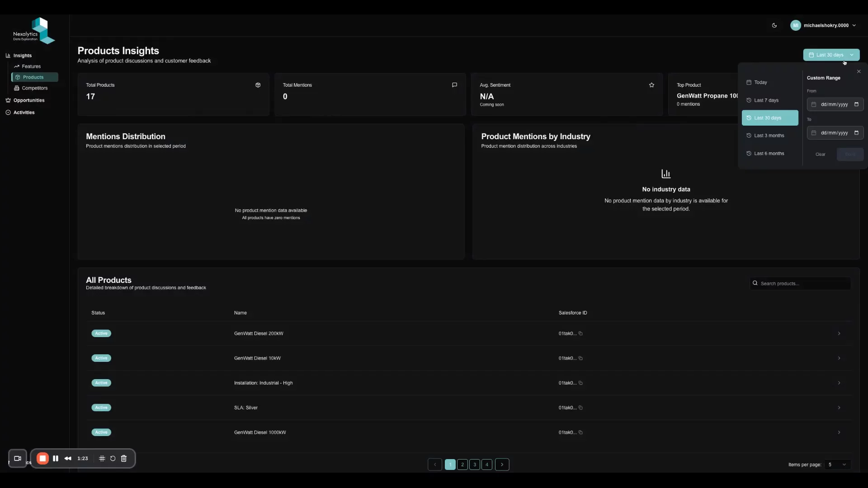
Task: Click the speech bubble icon on Total Mentions card
Action: point(455,85)
